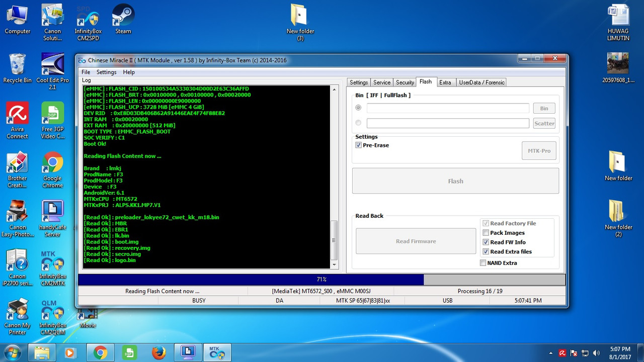Click the 71% progress bar
The image size is (644, 362).
tap(321, 280)
